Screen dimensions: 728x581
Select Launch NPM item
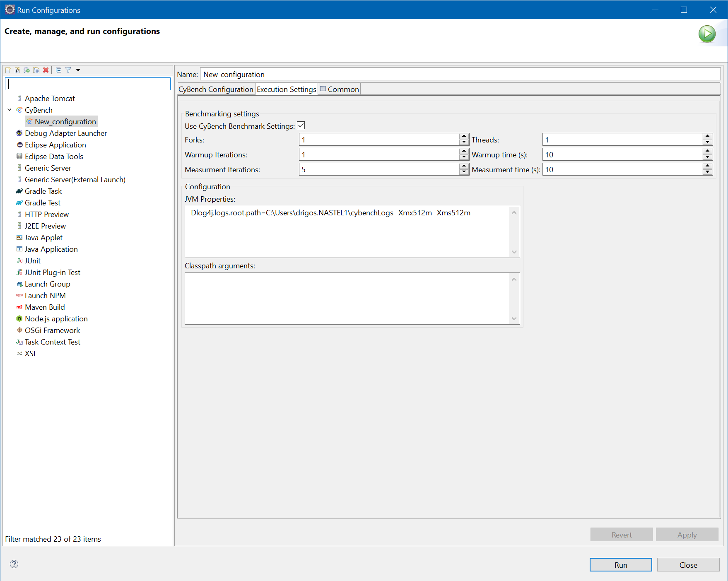45,295
